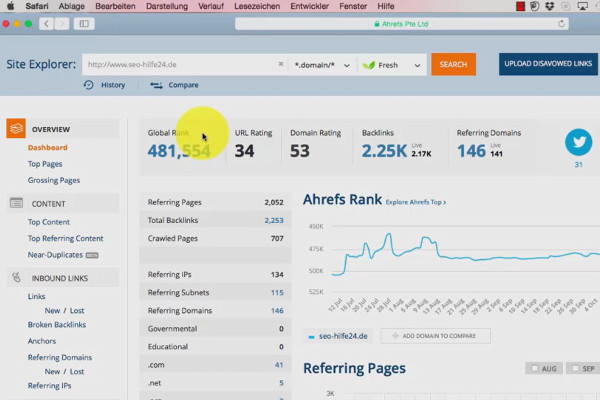Screen dimensions: 600x400
Task: Toggle the AUG checkbox
Action: [535, 368]
